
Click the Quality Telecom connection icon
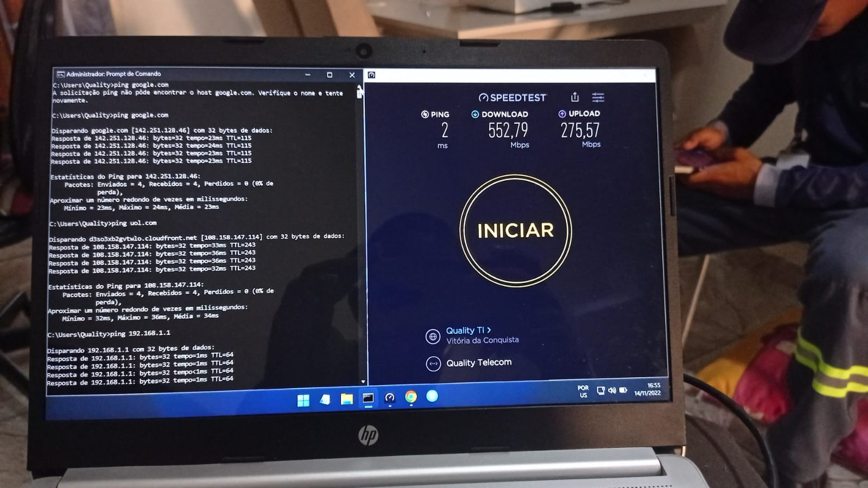[433, 363]
